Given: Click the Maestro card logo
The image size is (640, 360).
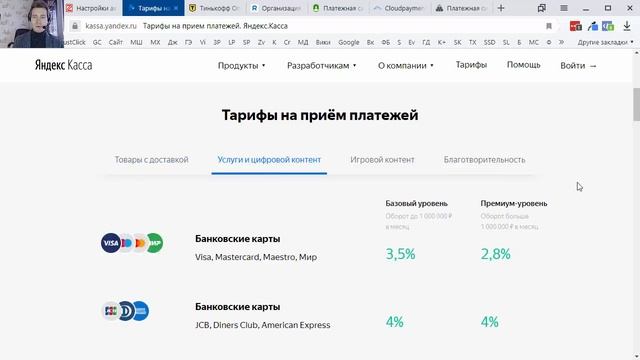Looking at the screenshot, I should coord(127,243).
